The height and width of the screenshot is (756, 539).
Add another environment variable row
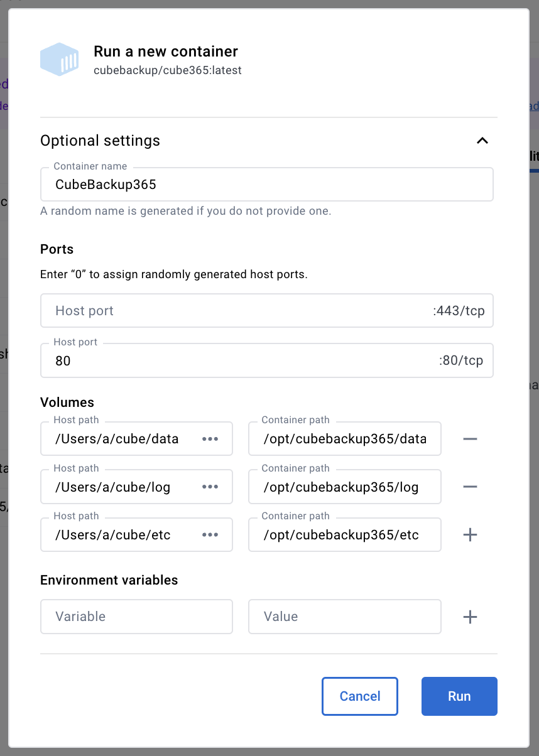pos(470,617)
